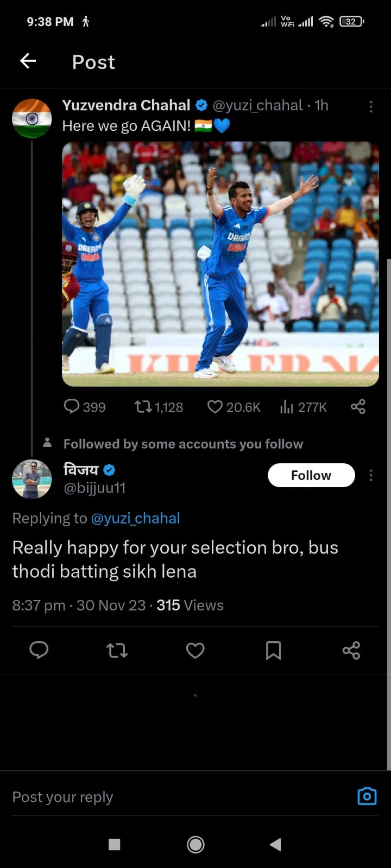
Task: Share Yuzvendra Chahal's post
Action: (x=358, y=406)
